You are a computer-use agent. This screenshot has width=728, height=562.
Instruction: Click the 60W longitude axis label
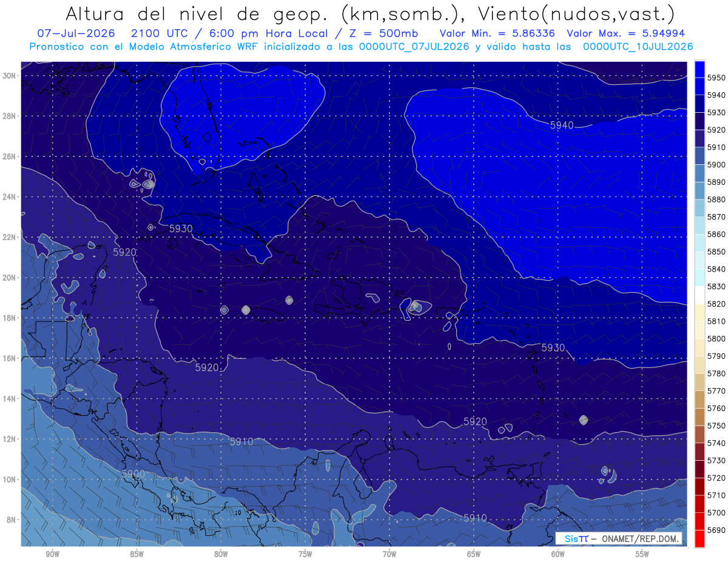click(x=558, y=554)
